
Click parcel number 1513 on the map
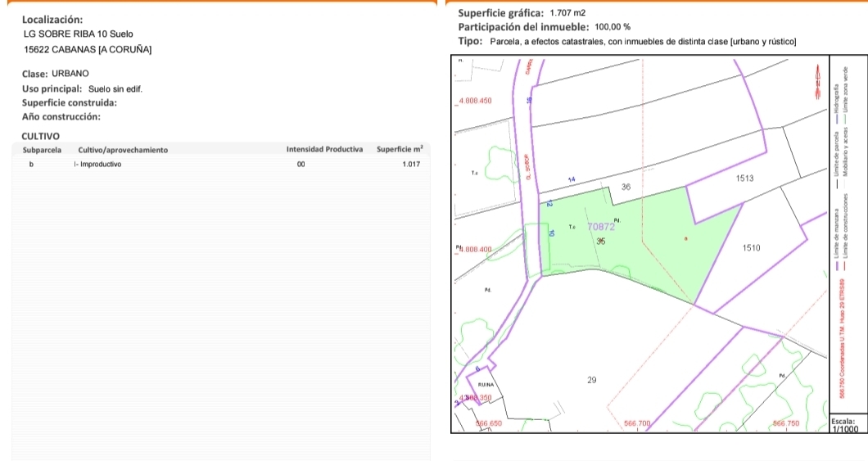[744, 179]
